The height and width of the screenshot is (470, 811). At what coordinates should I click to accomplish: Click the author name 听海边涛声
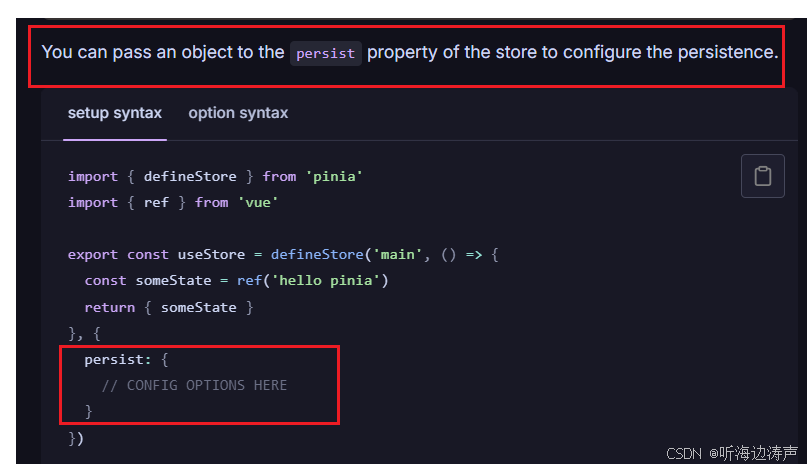point(758,453)
